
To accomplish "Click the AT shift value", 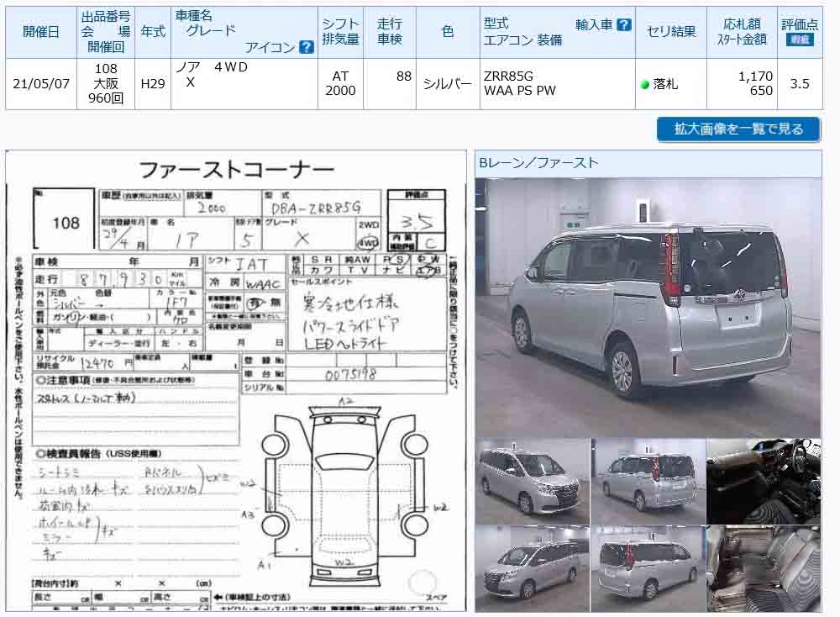I will coord(340,76).
